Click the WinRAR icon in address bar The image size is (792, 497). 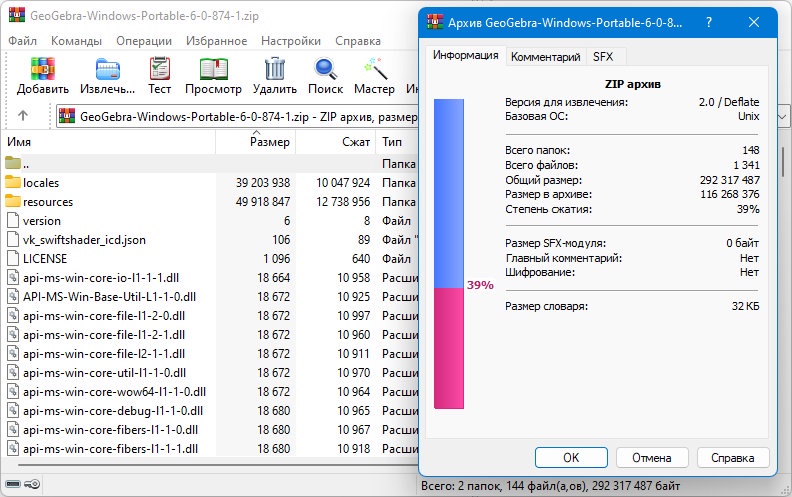tap(67, 116)
